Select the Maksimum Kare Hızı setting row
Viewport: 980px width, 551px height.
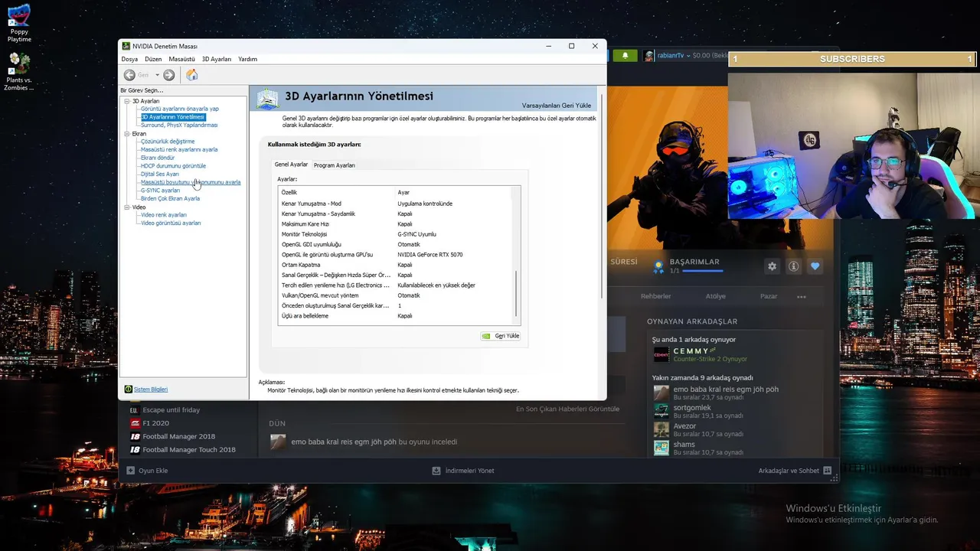(396, 224)
